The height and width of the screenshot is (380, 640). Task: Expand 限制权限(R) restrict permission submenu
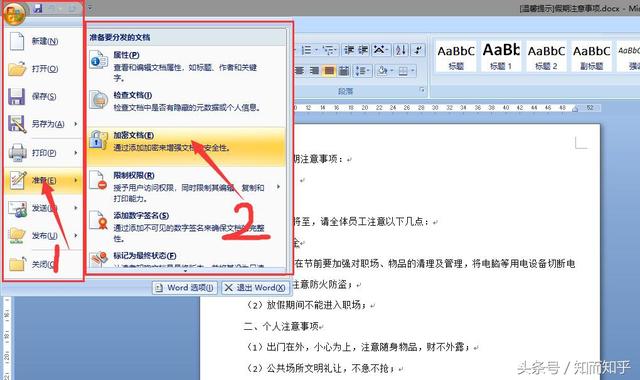(187, 187)
